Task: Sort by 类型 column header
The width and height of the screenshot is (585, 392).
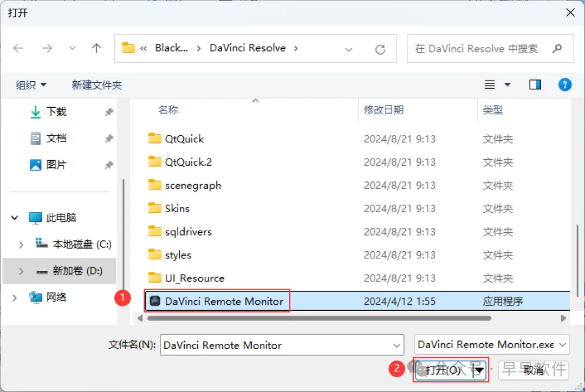Action: coord(492,110)
